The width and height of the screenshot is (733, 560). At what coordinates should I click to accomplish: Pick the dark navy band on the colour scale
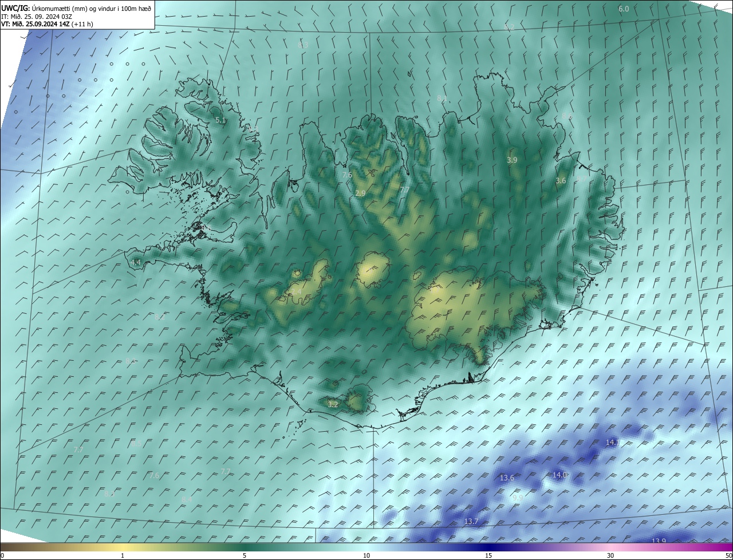(x=488, y=547)
